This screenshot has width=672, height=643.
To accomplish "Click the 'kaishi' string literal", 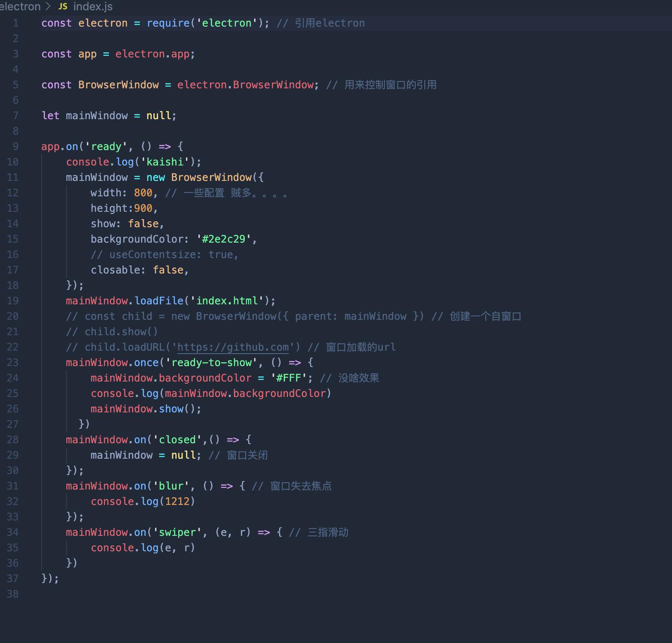I will [165, 162].
